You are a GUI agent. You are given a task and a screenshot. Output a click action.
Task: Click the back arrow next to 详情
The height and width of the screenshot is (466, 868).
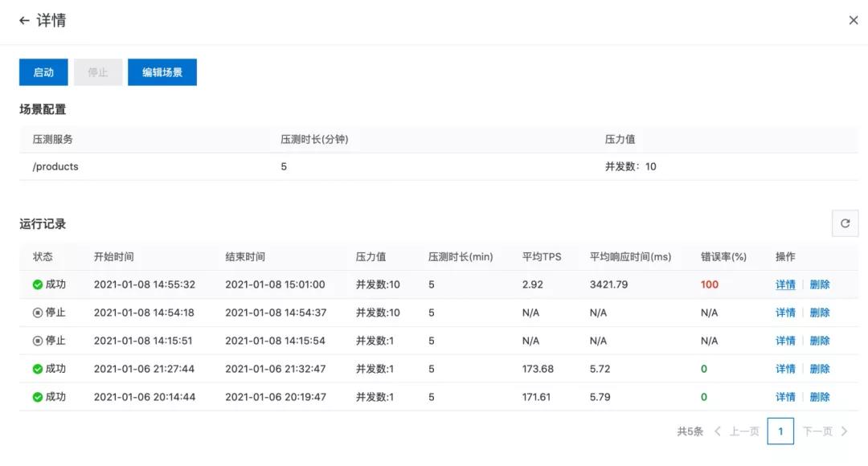pyautogui.click(x=24, y=20)
